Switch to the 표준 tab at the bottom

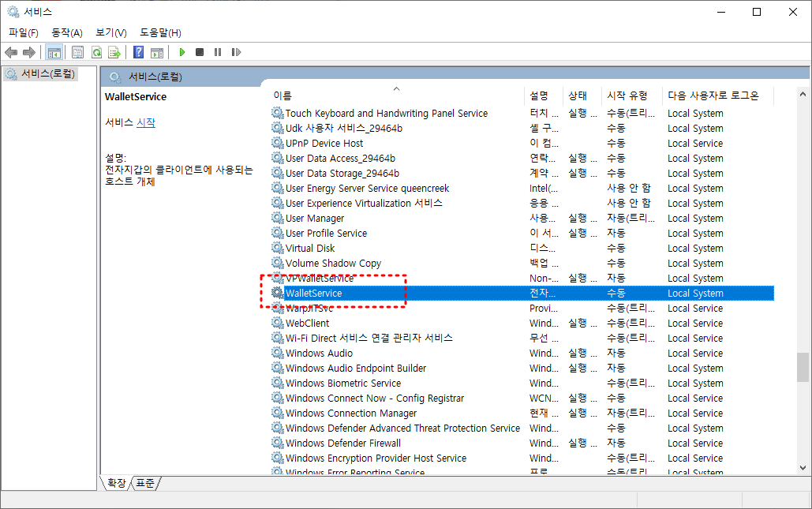144,484
